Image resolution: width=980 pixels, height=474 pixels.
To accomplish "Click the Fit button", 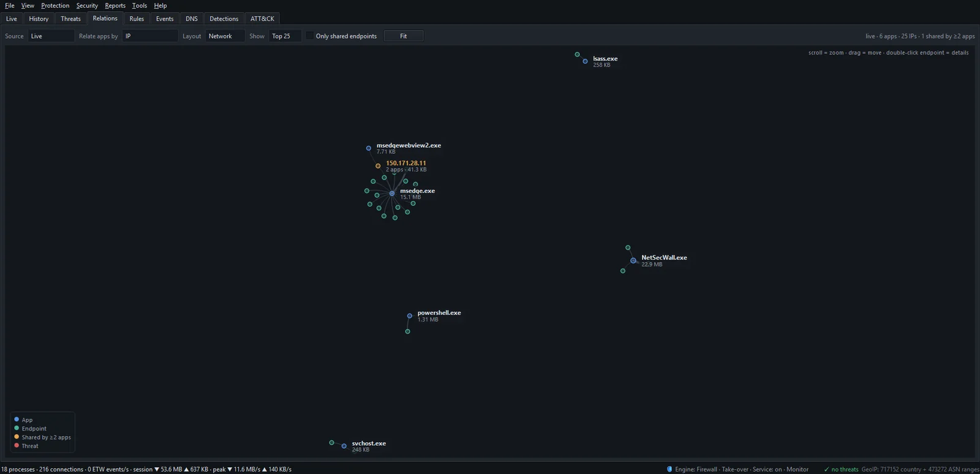I will [403, 36].
